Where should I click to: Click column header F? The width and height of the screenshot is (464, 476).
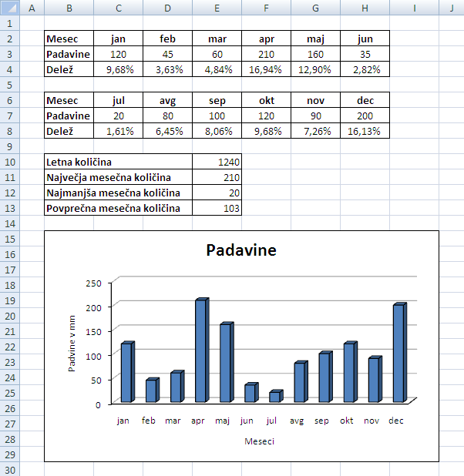tap(266, 8)
